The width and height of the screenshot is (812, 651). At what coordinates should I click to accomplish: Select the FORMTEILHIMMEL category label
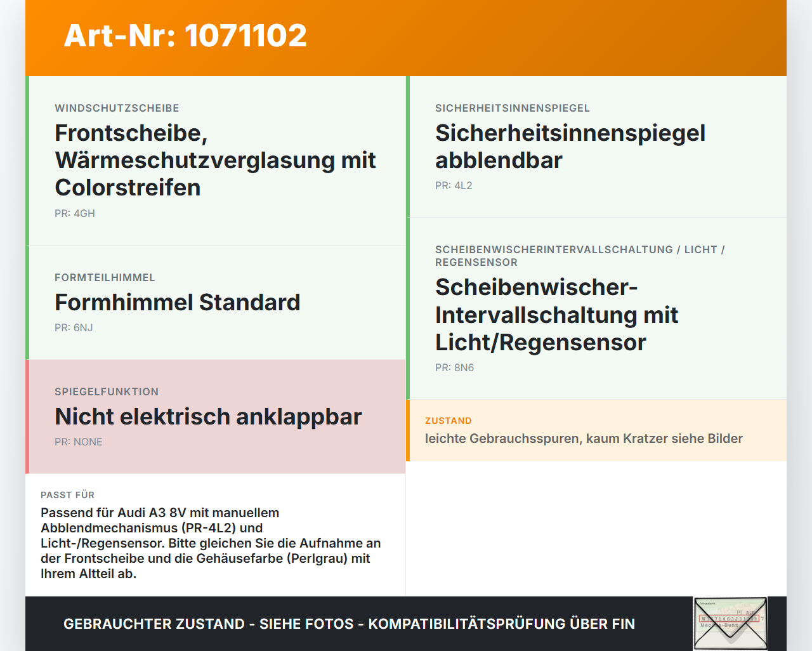[x=105, y=277]
